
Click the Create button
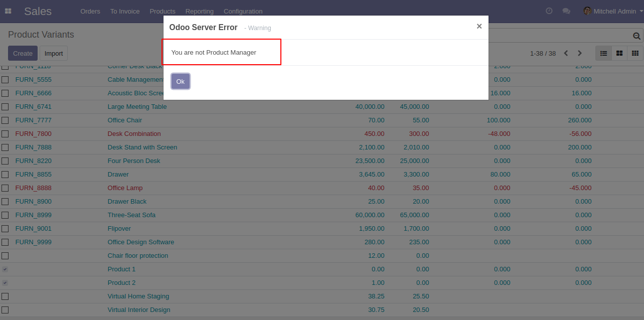pyautogui.click(x=23, y=53)
